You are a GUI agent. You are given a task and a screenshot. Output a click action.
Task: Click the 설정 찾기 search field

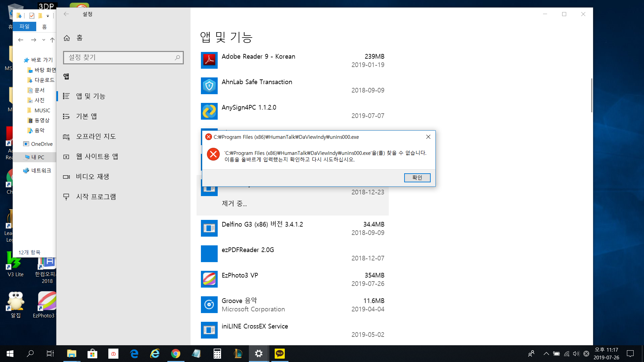[x=123, y=58]
